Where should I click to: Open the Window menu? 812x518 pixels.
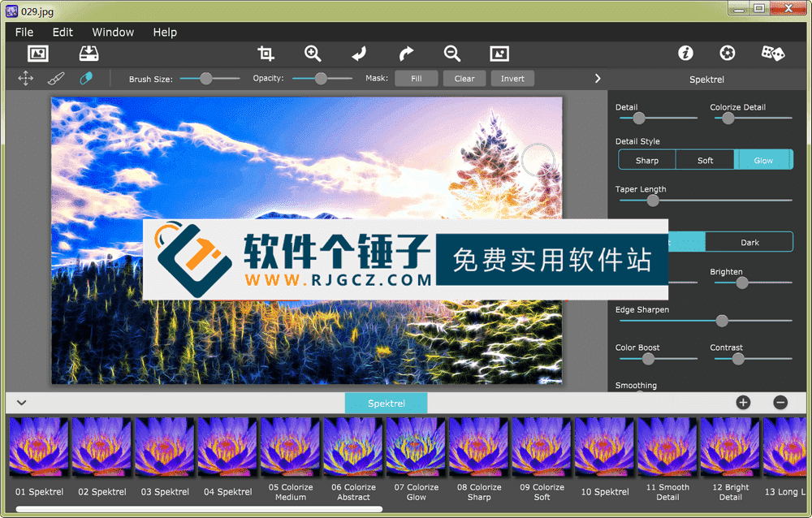pos(113,32)
